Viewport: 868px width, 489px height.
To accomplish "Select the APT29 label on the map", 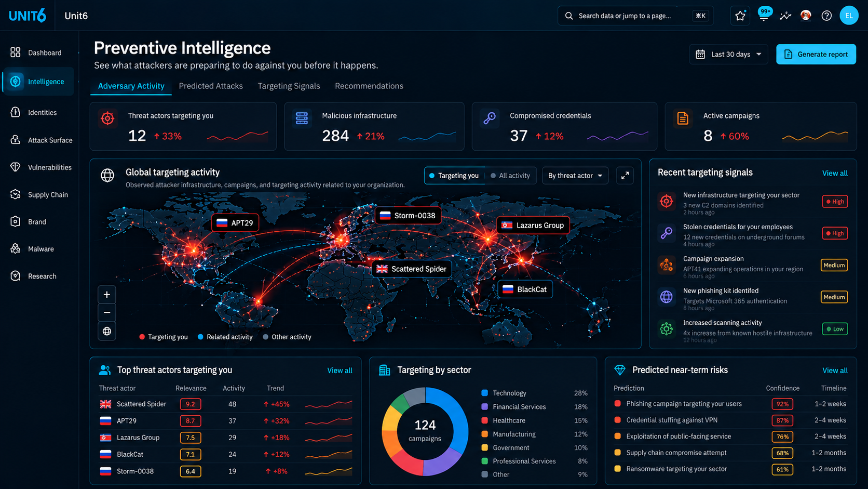I will click(x=235, y=223).
